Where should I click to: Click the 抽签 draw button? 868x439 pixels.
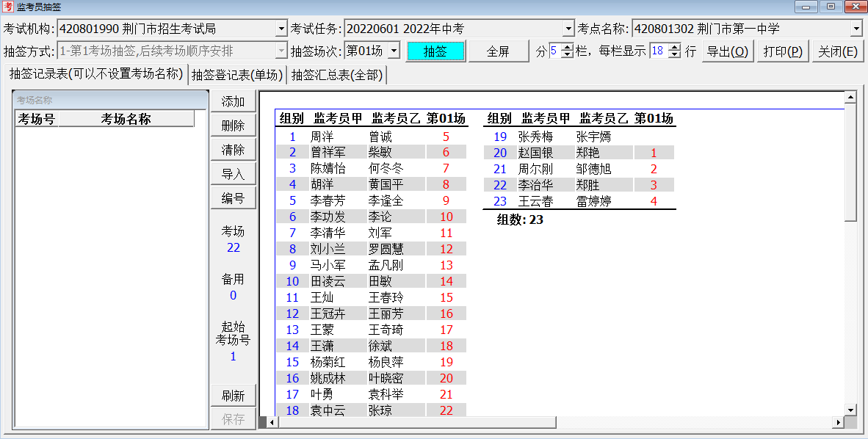pyautogui.click(x=435, y=51)
